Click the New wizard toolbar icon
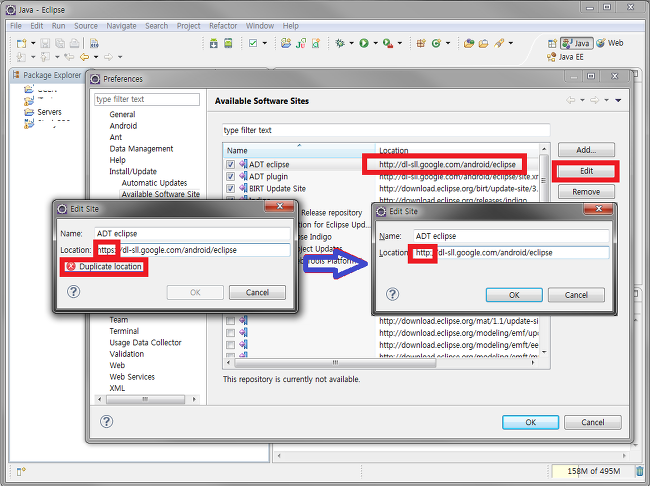The height and width of the screenshot is (486, 650). (x=21, y=43)
